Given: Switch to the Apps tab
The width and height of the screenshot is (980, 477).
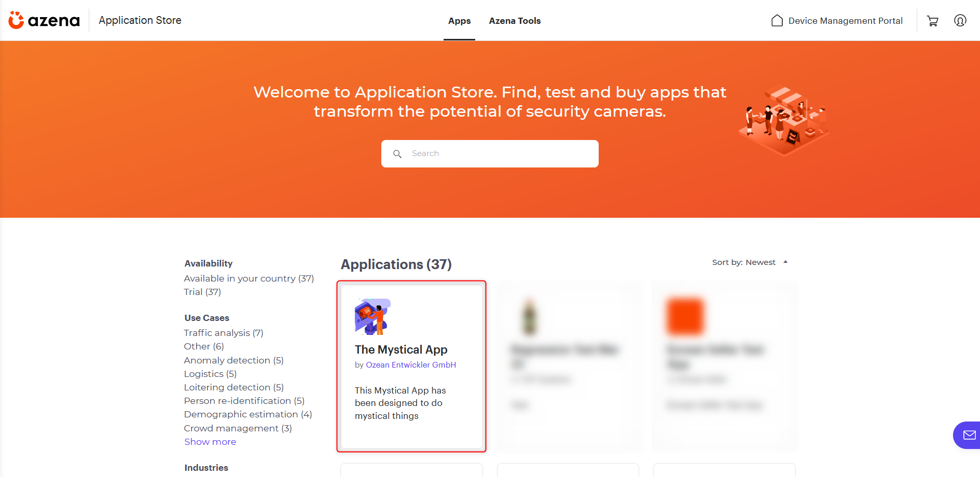Looking at the screenshot, I should [459, 21].
